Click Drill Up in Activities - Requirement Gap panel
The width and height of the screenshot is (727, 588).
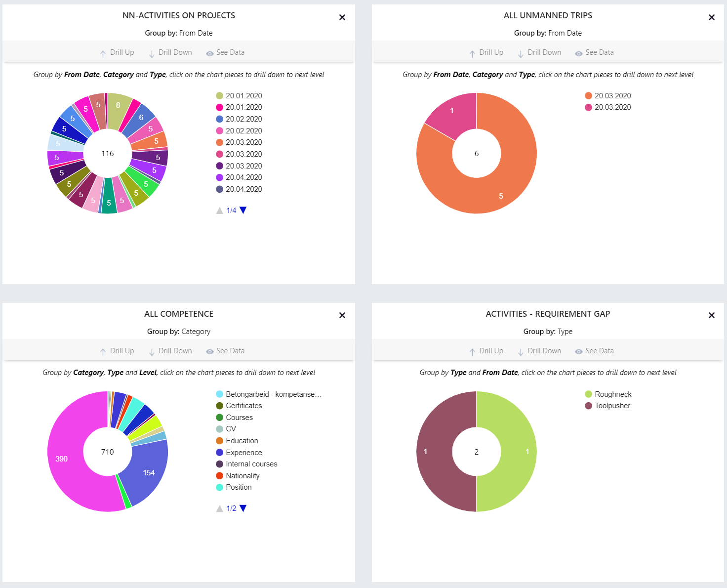coord(486,351)
